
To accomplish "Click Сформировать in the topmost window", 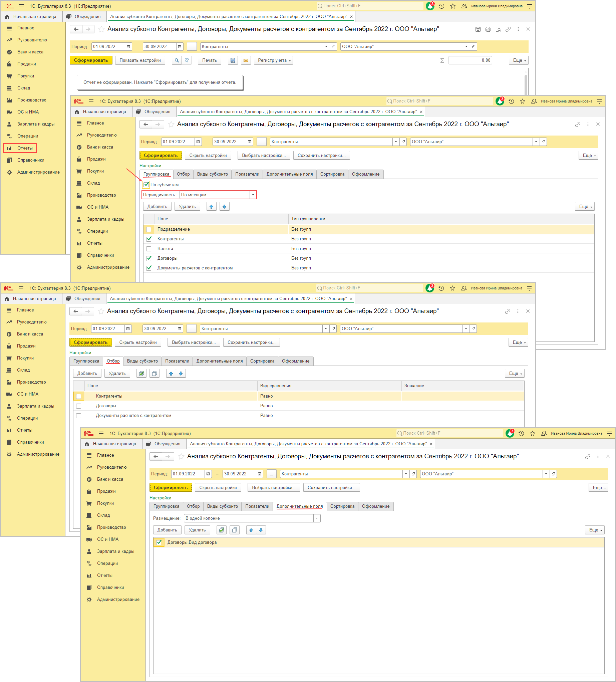I will point(91,60).
